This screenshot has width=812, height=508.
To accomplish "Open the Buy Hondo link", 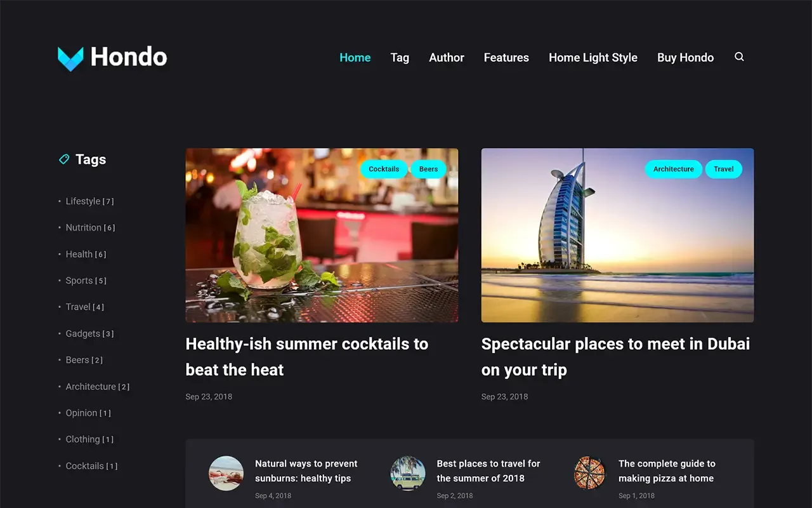I will pos(686,57).
